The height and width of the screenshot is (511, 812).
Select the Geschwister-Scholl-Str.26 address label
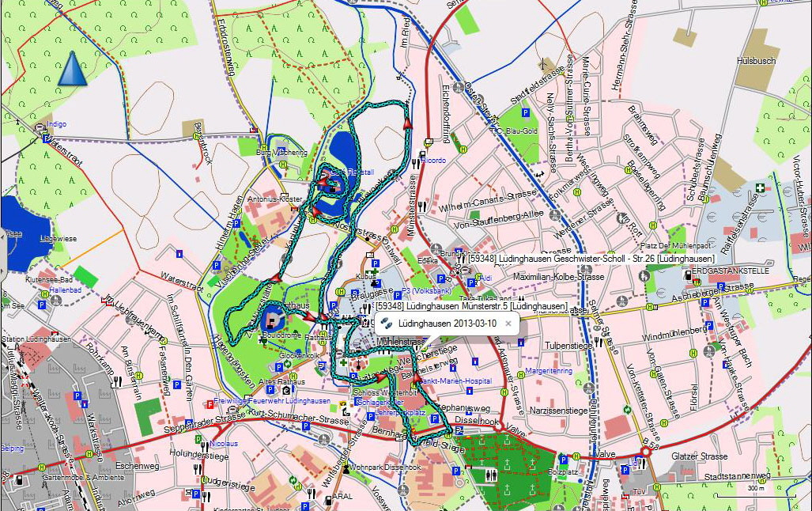[x=591, y=259]
